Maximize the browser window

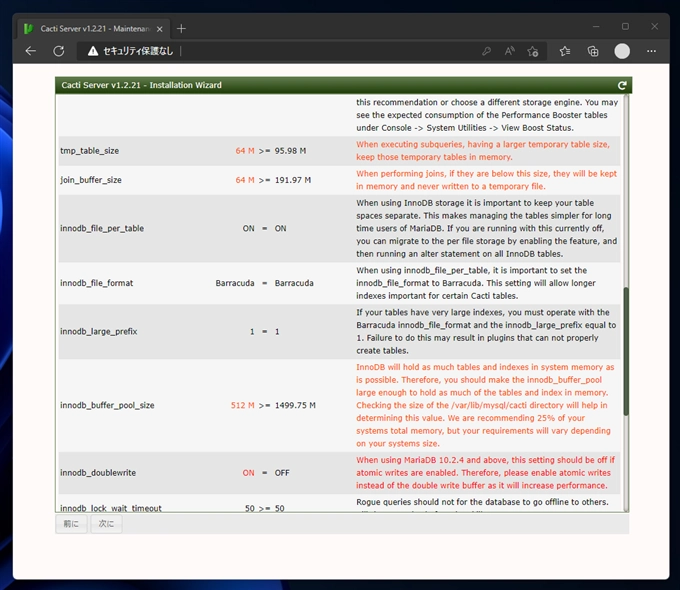pos(625,27)
